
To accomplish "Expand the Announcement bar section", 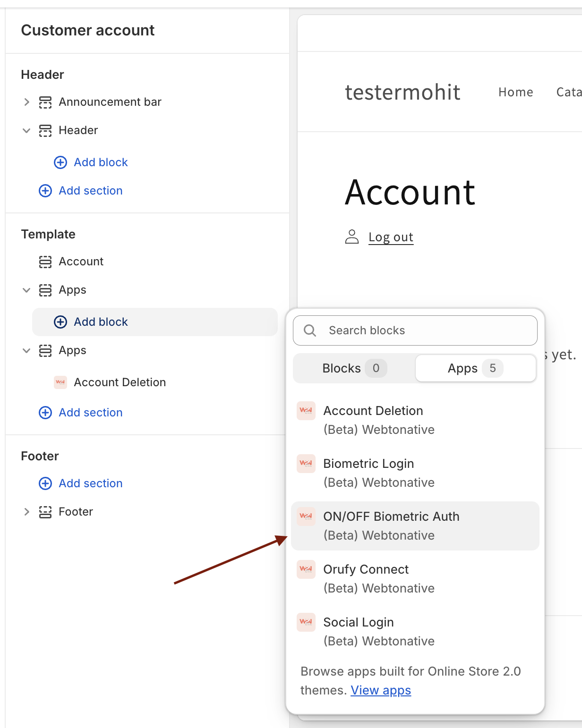I will [26, 102].
